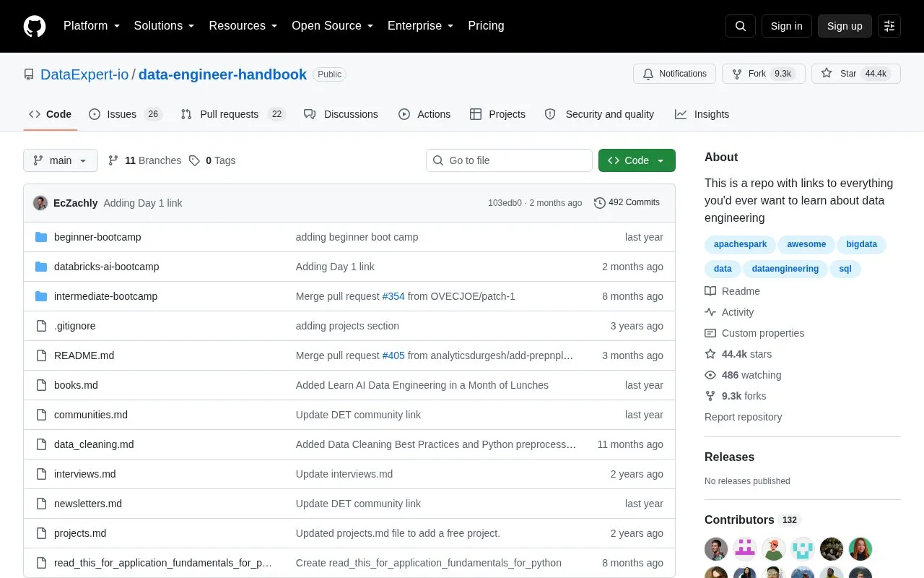Click EcZachly's avatar image
The width and height of the screenshot is (924, 578).
tap(40, 203)
